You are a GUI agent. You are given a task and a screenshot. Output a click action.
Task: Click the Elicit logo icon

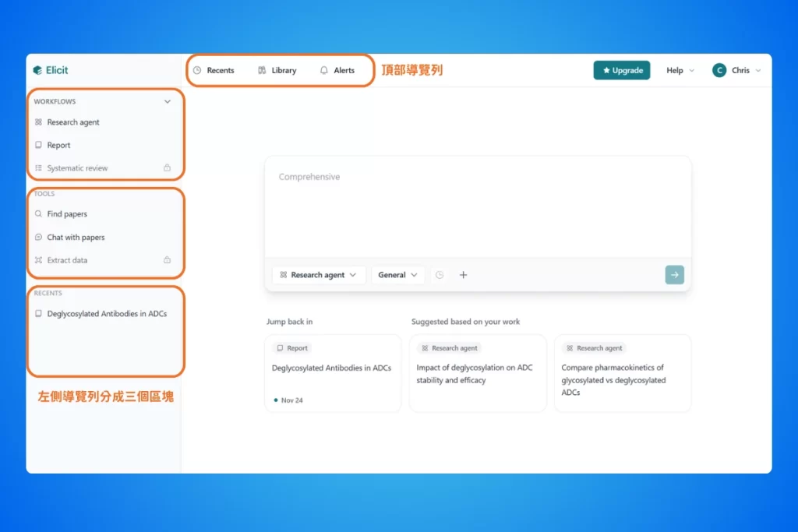click(37, 70)
